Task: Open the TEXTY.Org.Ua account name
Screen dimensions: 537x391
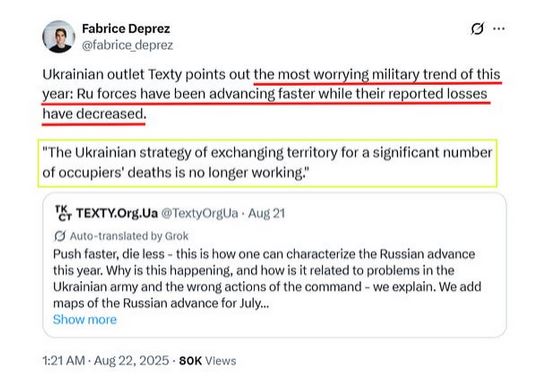Action: [117, 213]
